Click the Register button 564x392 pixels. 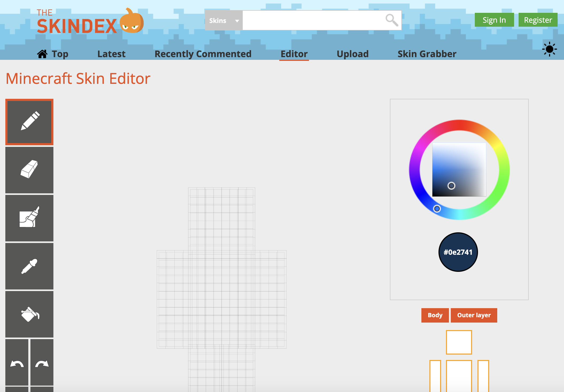(538, 20)
